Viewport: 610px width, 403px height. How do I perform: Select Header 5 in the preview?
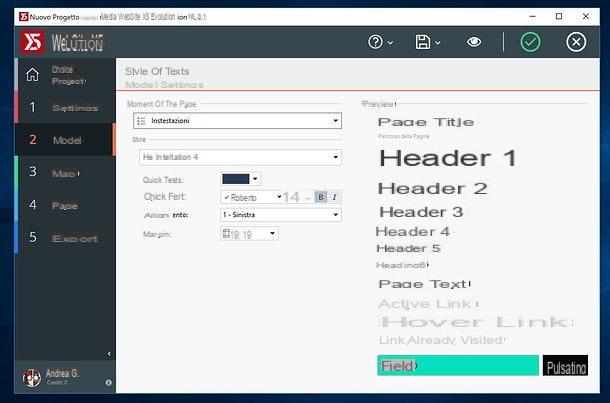coord(408,249)
